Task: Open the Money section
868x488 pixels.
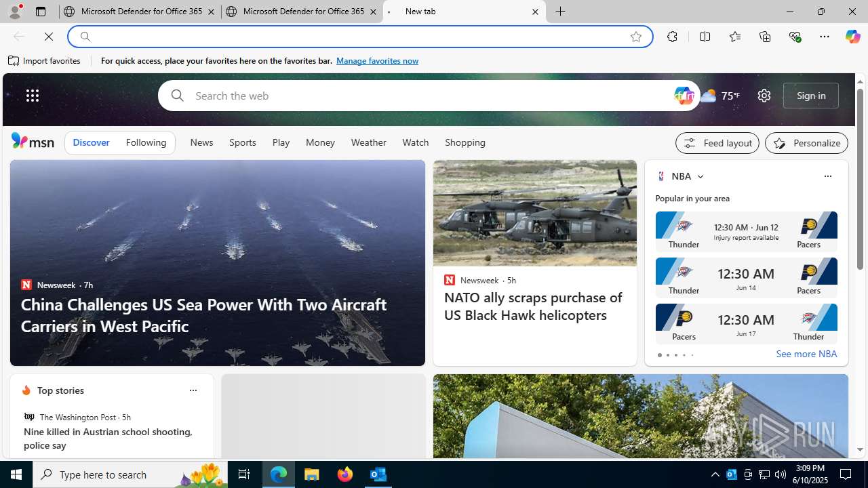Action: click(x=320, y=143)
